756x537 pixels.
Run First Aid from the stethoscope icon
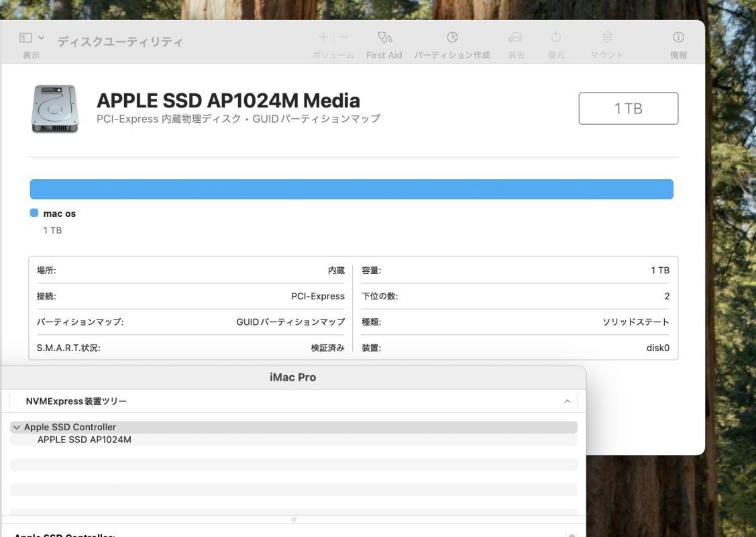tap(384, 37)
